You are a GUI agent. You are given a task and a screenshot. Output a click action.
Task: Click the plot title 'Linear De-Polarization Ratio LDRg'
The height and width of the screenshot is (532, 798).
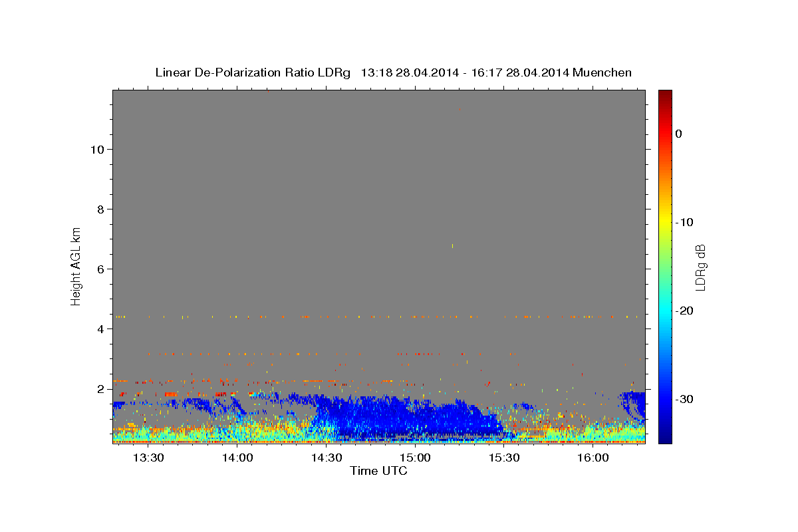pyautogui.click(x=253, y=72)
